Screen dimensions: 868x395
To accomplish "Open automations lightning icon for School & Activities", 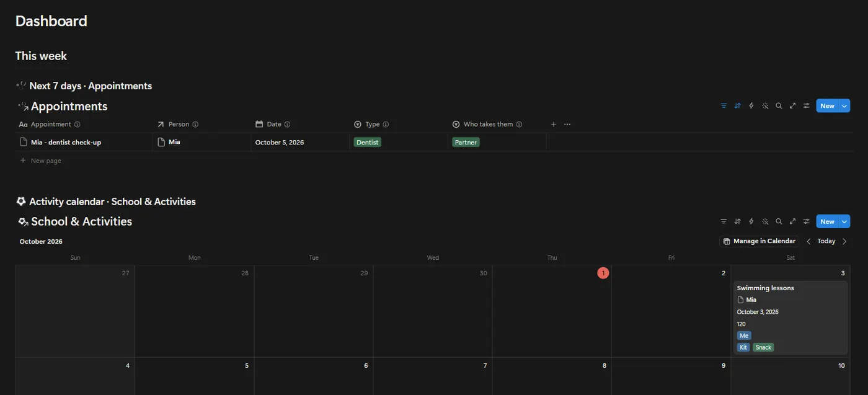I will click(x=751, y=221).
